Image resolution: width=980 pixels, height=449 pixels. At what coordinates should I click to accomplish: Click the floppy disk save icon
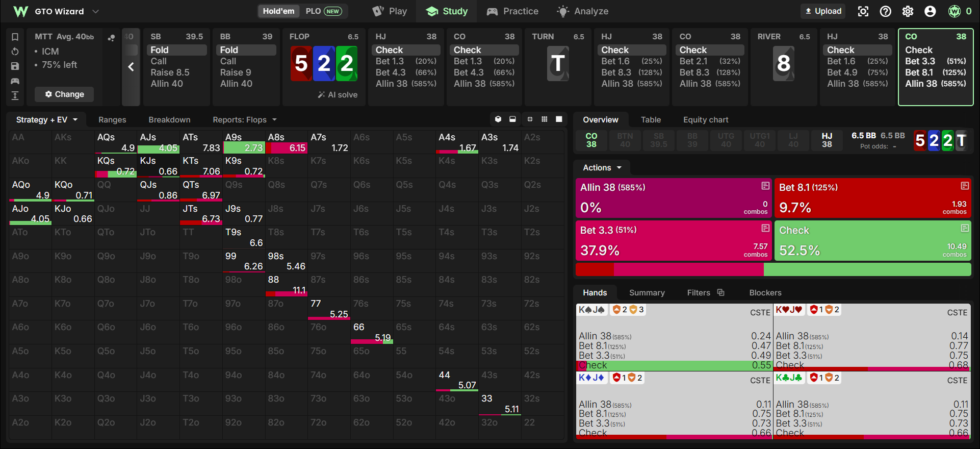point(15,66)
